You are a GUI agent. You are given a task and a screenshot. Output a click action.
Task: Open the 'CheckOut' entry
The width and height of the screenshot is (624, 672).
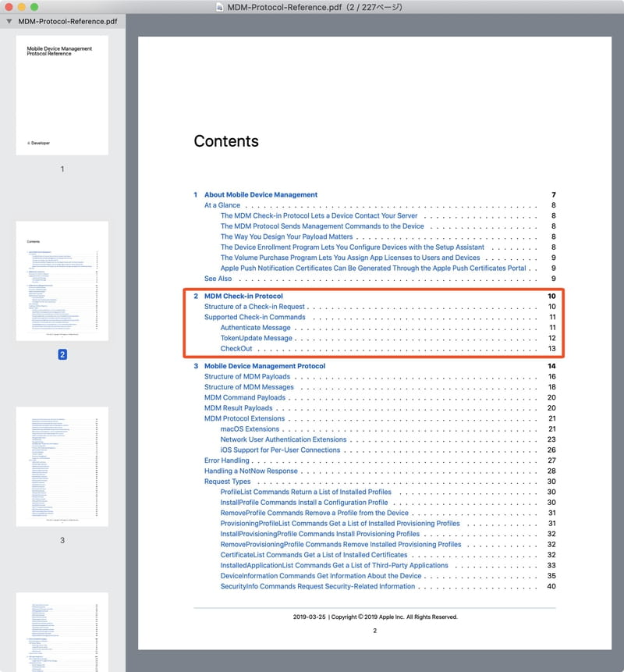click(x=236, y=349)
